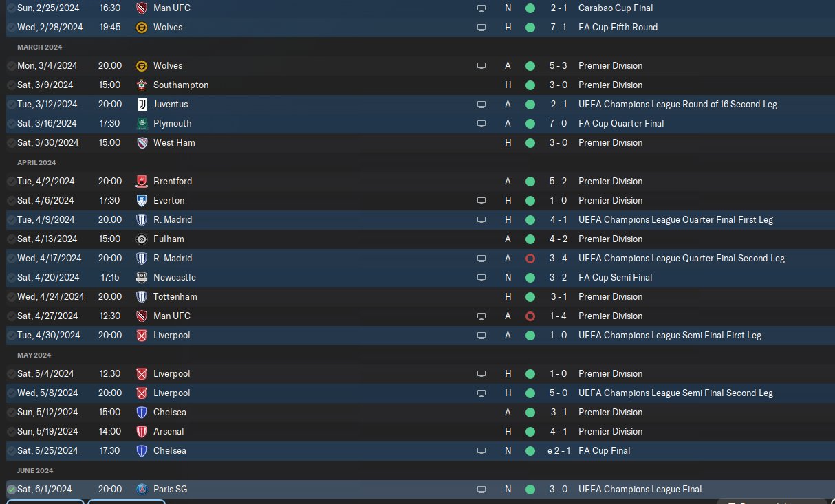Open the West Ham team name link

tap(174, 143)
